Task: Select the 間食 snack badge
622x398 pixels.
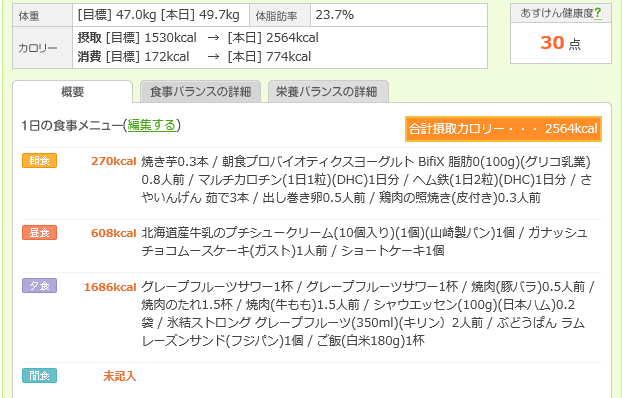Action: click(x=40, y=375)
